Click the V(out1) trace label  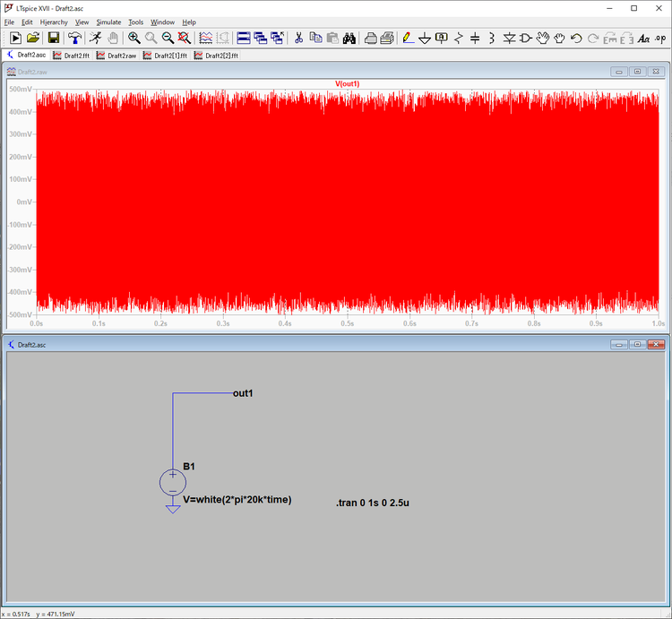347,83
